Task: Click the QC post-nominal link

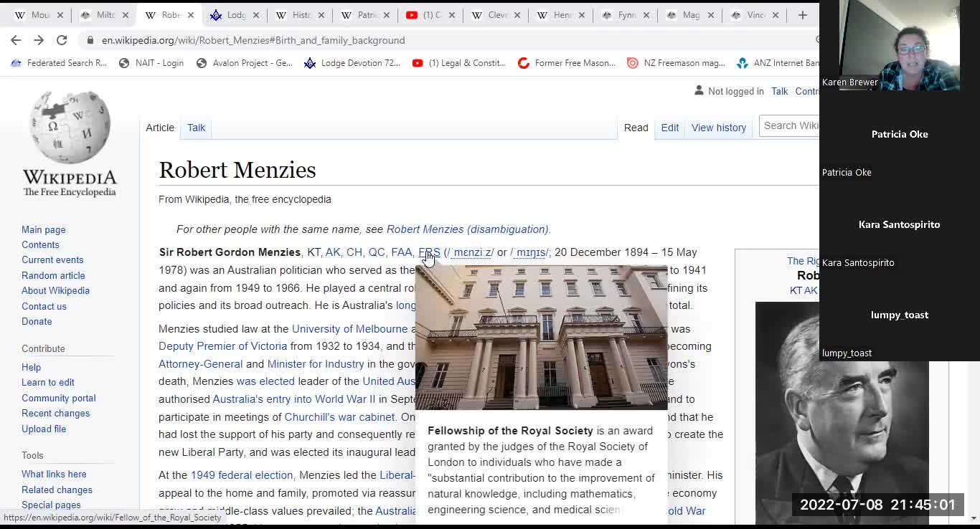Action: tap(377, 252)
